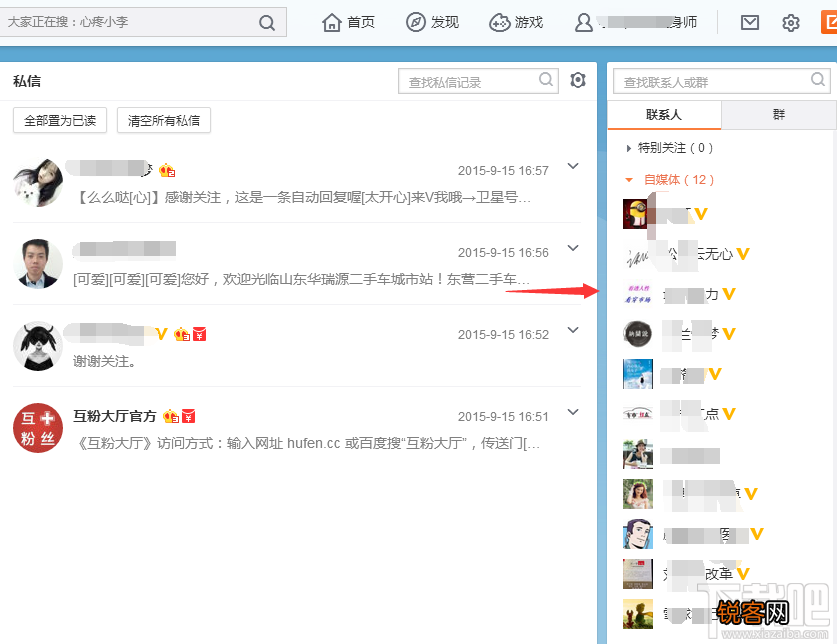This screenshot has width=837, height=644.
Task: Expand options chevron for 16:57 message
Action: pyautogui.click(x=573, y=166)
